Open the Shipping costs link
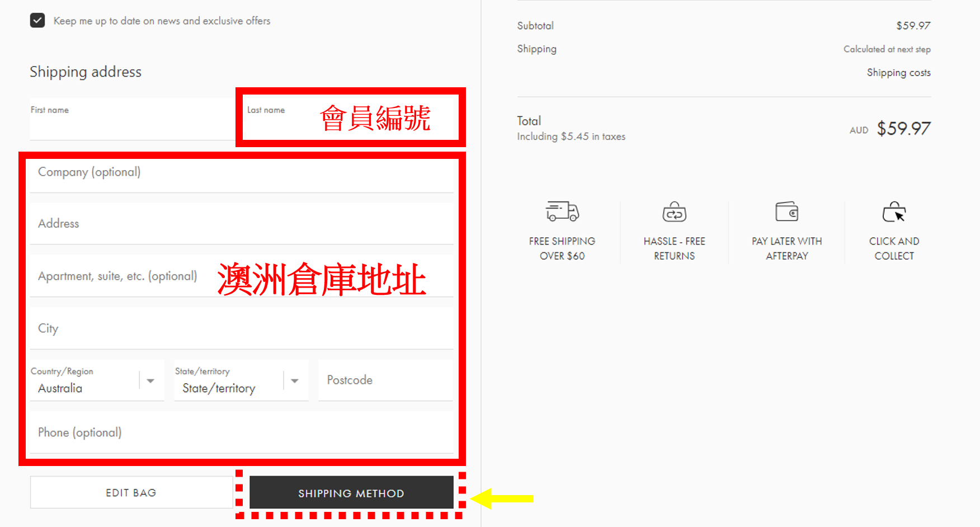 [898, 73]
